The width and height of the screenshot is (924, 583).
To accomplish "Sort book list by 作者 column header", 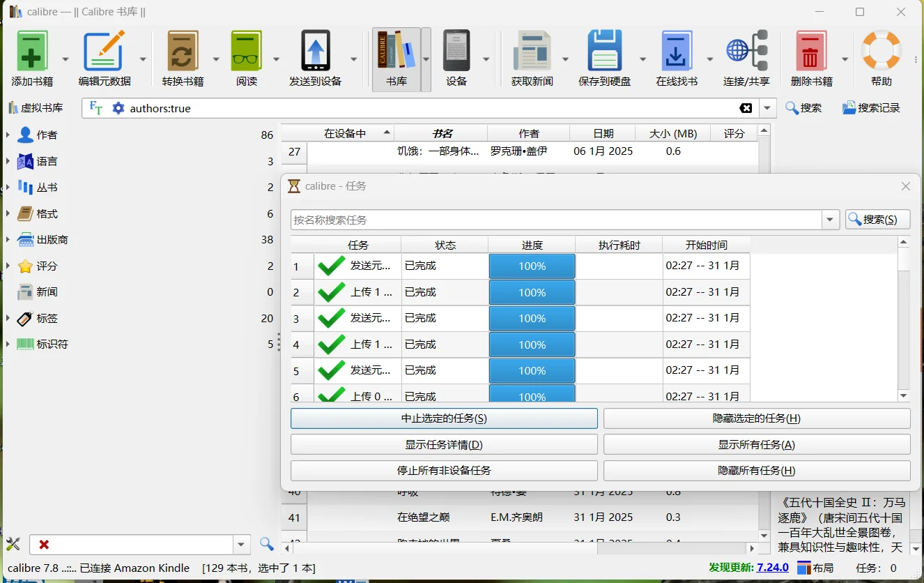I will point(529,133).
